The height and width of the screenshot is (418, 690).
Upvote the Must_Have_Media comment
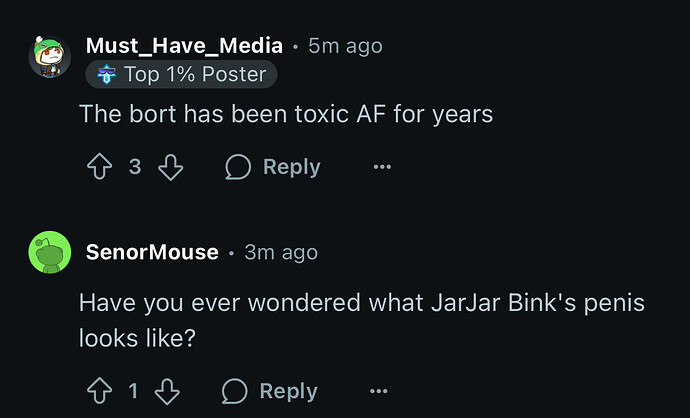(99, 166)
